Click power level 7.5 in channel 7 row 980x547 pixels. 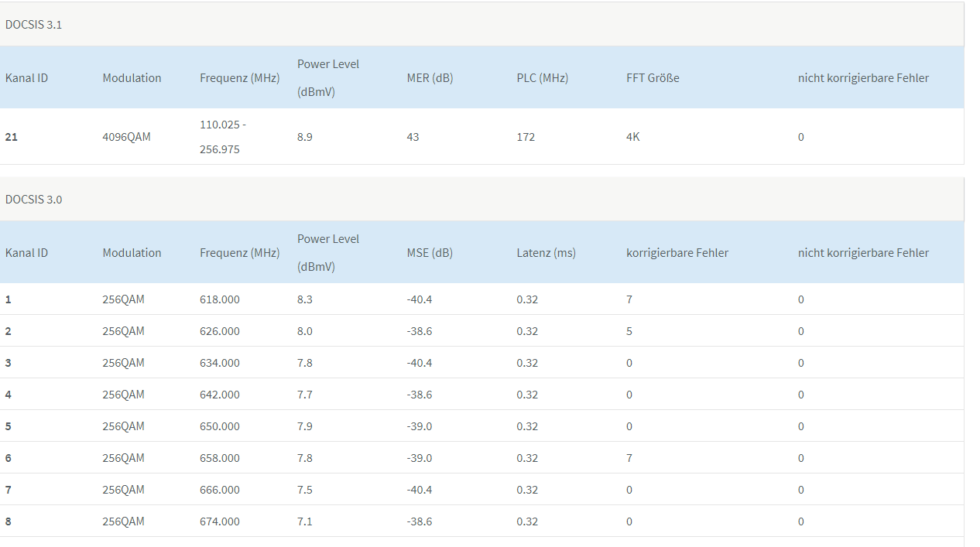click(305, 490)
